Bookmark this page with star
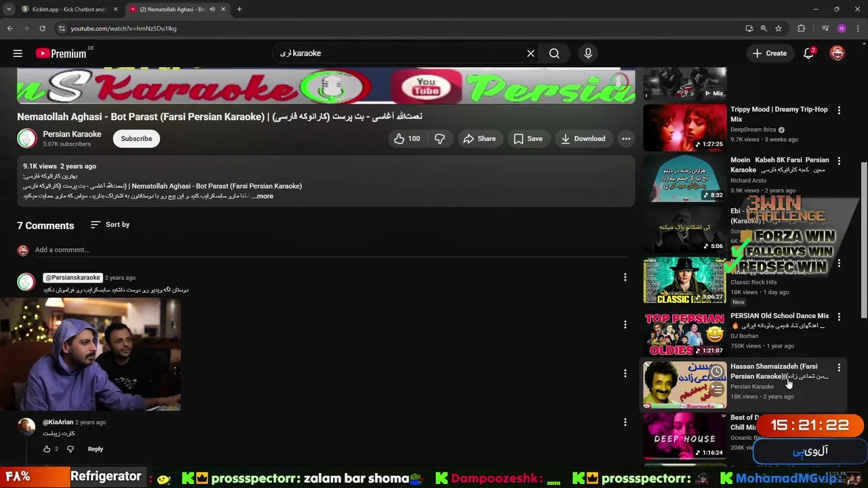The width and height of the screenshot is (868, 488). click(x=778, y=28)
